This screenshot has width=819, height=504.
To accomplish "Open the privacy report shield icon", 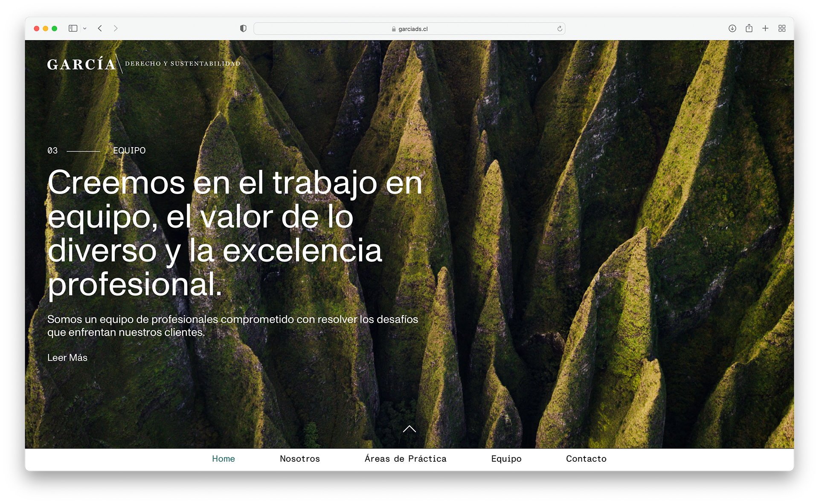I will [243, 29].
